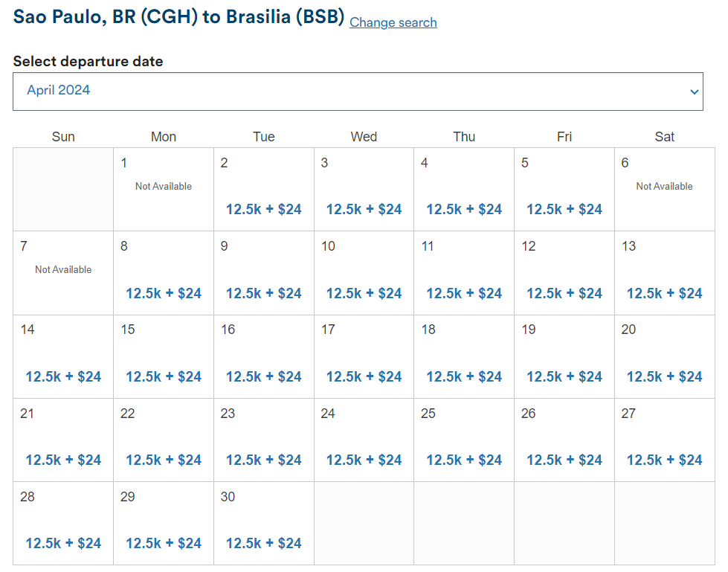Choose the April 29 departure fare
Screen dimensions: 728x572
click(x=163, y=542)
